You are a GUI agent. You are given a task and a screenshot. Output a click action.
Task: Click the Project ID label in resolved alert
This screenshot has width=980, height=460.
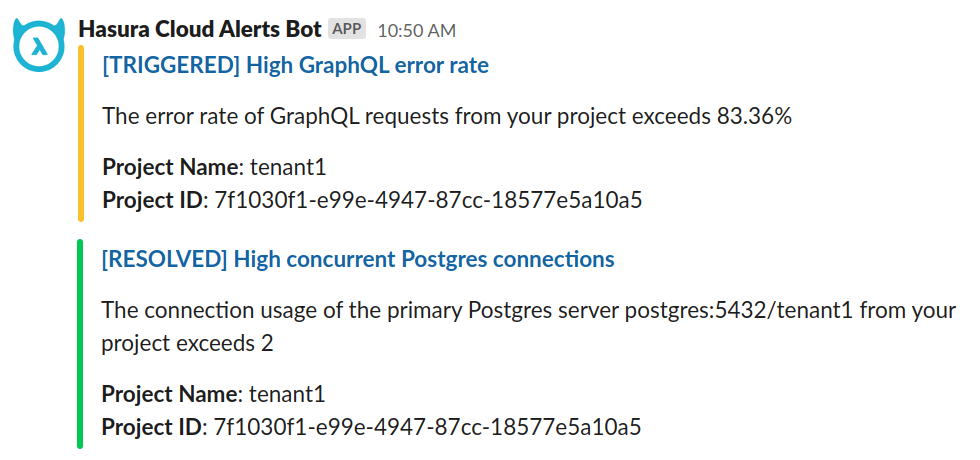(x=153, y=427)
